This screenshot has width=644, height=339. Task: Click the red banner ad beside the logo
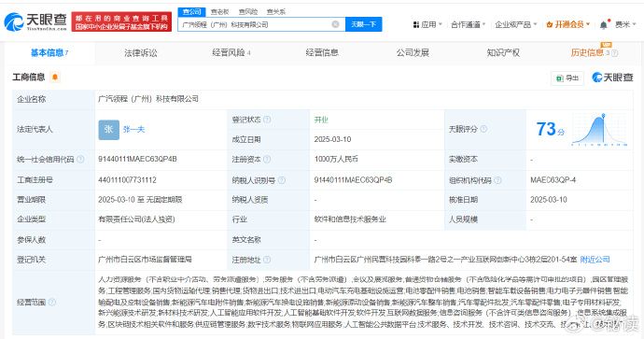coord(121,21)
